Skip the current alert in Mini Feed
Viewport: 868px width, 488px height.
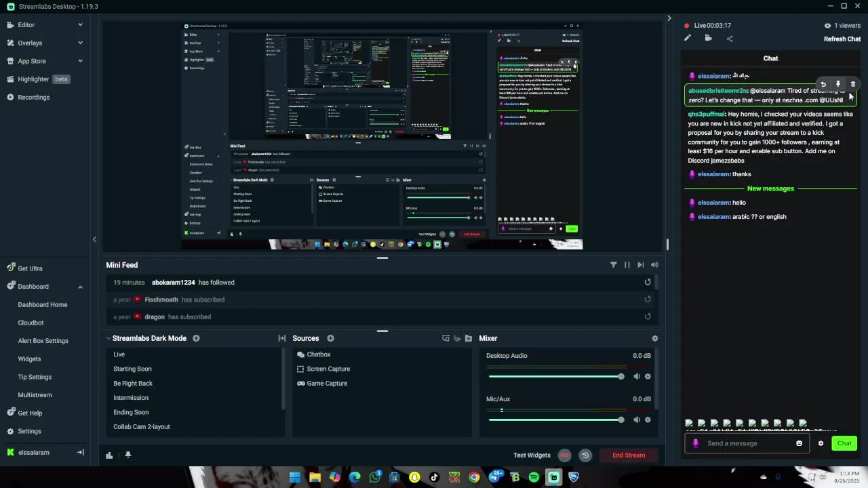(641, 265)
